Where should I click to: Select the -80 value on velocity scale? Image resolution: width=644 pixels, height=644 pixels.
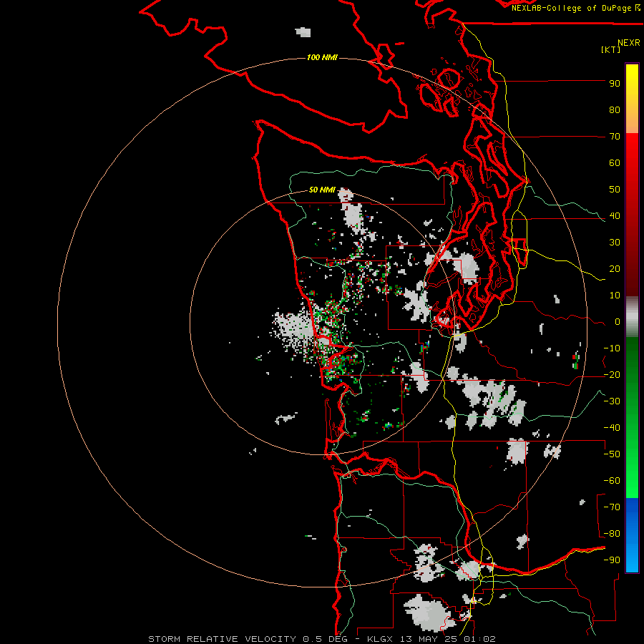pos(612,534)
